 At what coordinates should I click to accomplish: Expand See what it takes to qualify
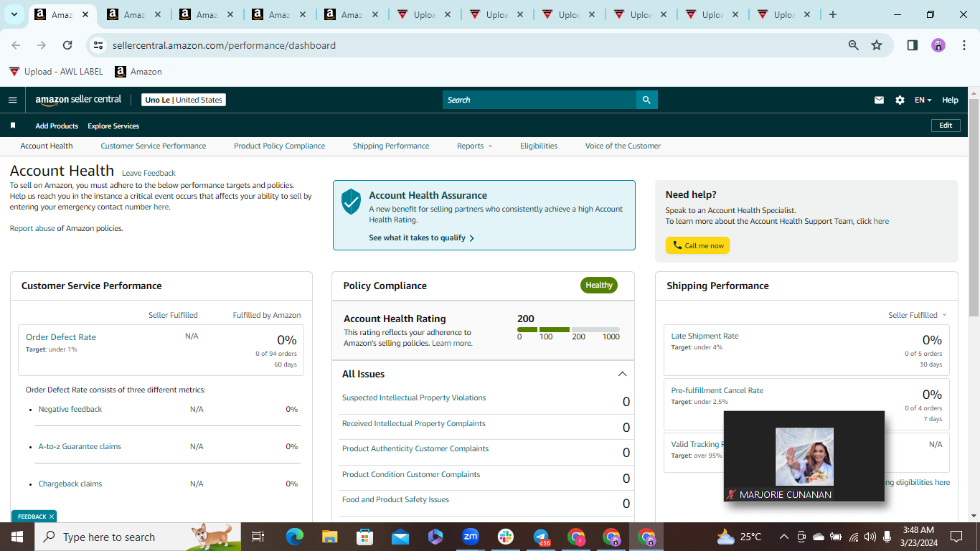[x=421, y=237]
